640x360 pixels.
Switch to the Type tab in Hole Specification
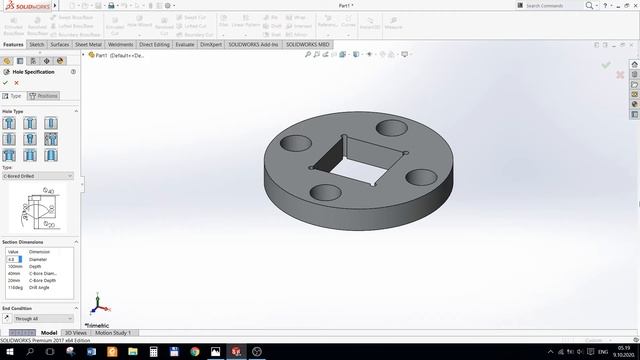pos(12,96)
